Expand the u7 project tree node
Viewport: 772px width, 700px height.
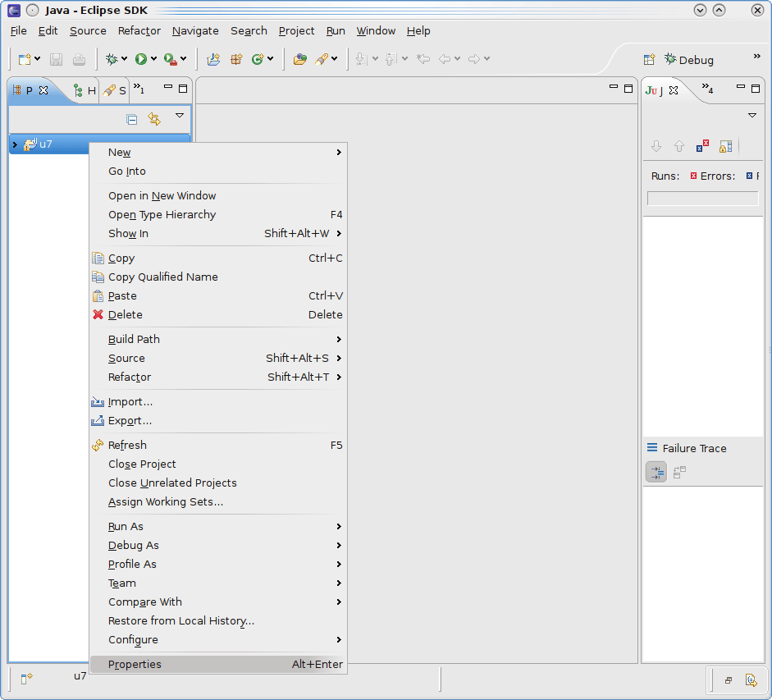point(15,144)
